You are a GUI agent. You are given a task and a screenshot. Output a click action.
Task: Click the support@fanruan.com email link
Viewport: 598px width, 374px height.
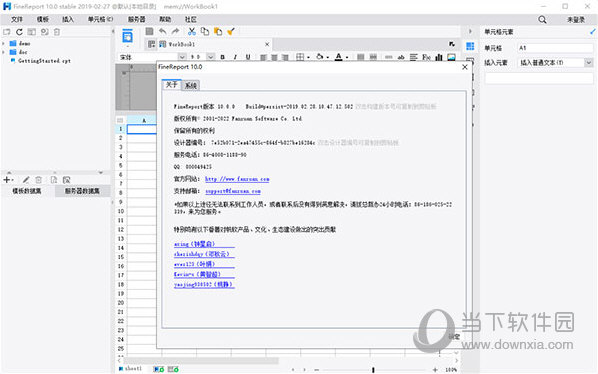pos(233,191)
